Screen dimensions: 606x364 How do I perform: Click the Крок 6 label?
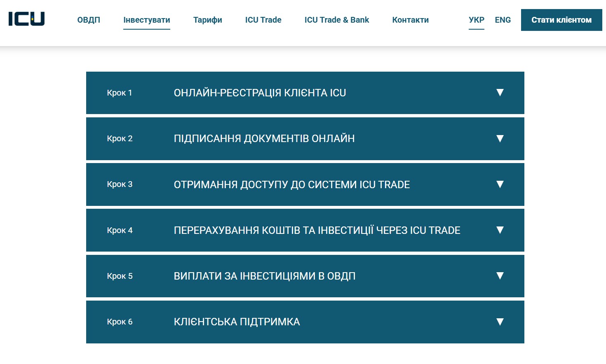pyautogui.click(x=120, y=322)
